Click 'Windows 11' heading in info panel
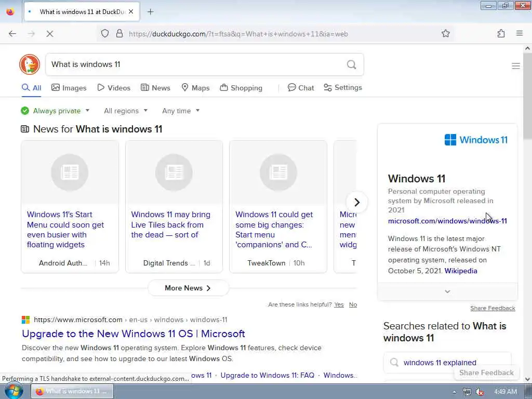The image size is (532, 399). pyautogui.click(x=417, y=179)
